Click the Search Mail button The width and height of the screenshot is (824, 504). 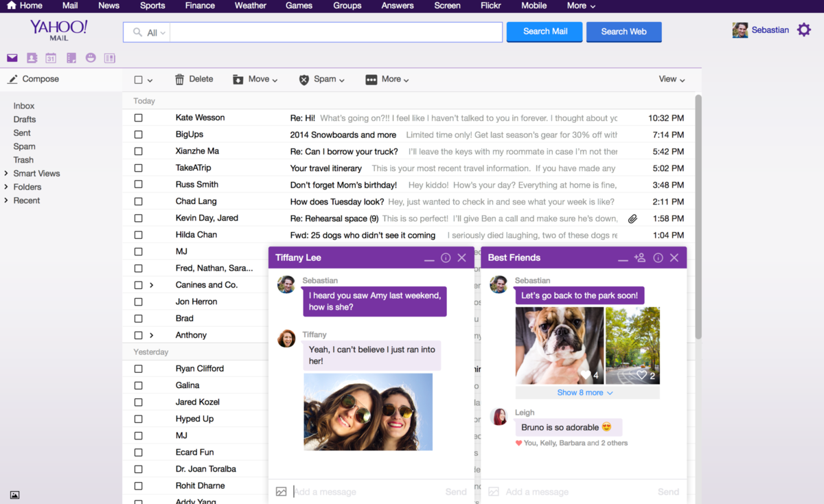(x=545, y=32)
